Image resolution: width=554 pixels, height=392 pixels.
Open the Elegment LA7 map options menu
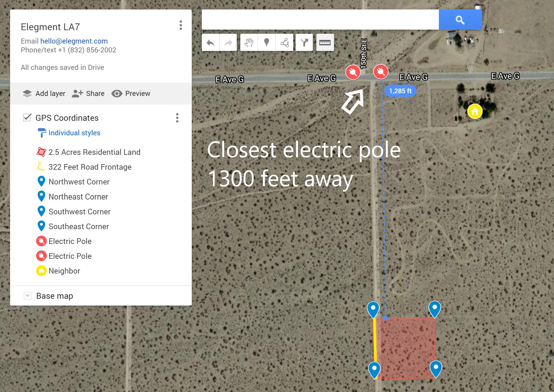coord(181,25)
